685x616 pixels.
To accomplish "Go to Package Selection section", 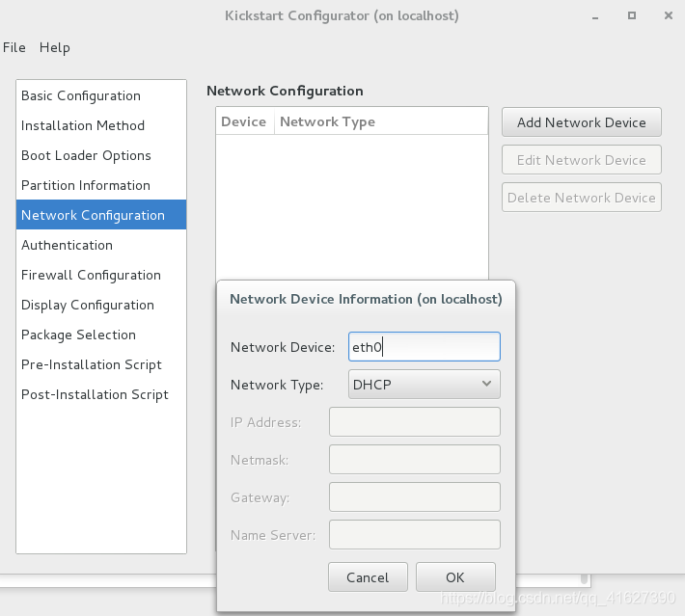I will [101, 335].
